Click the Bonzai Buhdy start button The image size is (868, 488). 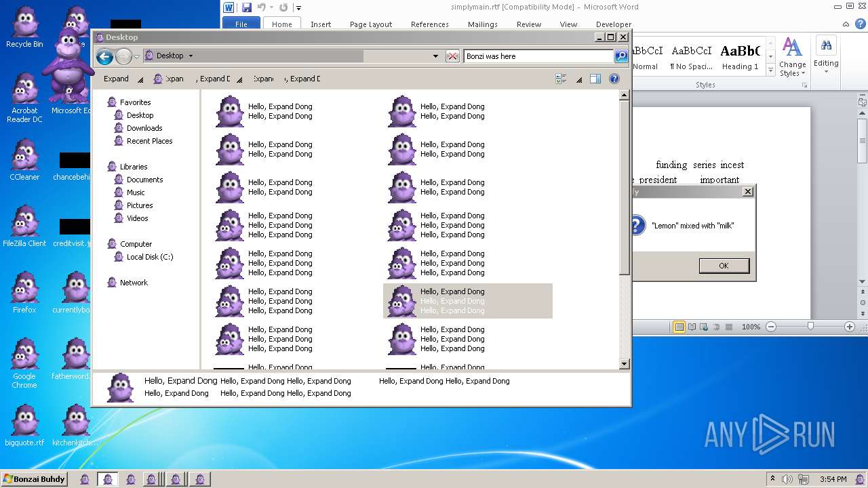pyautogui.click(x=34, y=479)
